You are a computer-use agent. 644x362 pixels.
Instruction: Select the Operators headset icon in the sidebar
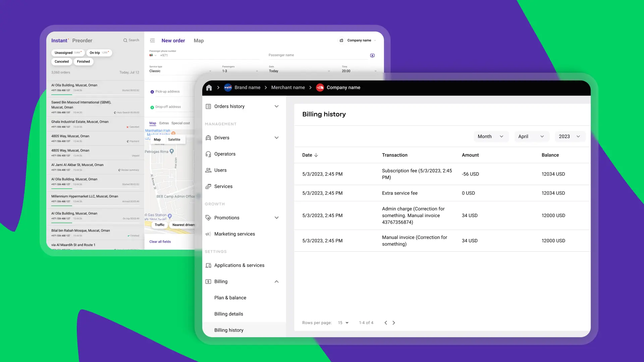click(208, 154)
